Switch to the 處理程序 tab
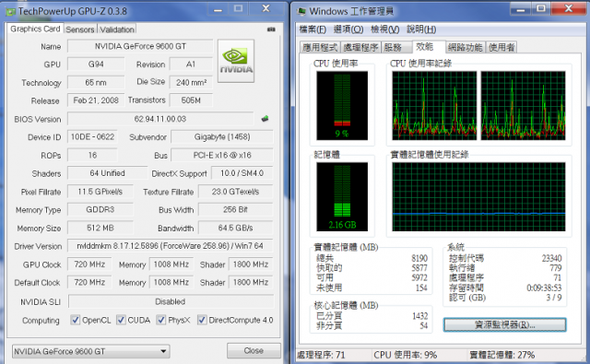 (360, 47)
